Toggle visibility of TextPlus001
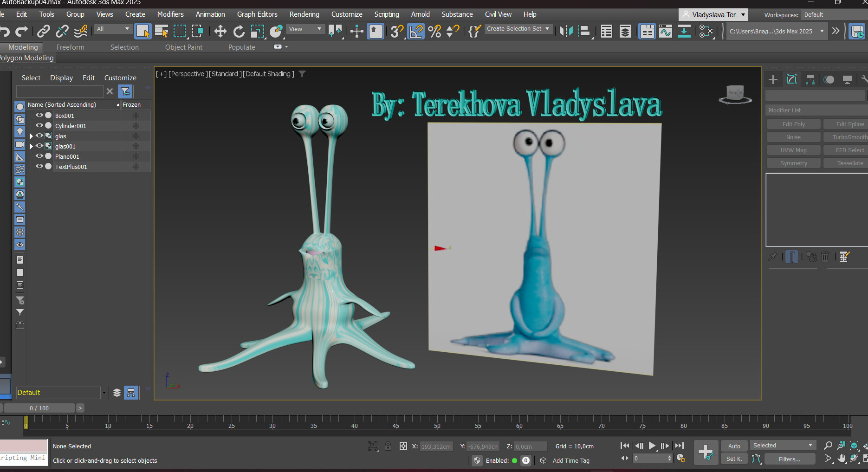This screenshot has height=472, width=868. [39, 167]
